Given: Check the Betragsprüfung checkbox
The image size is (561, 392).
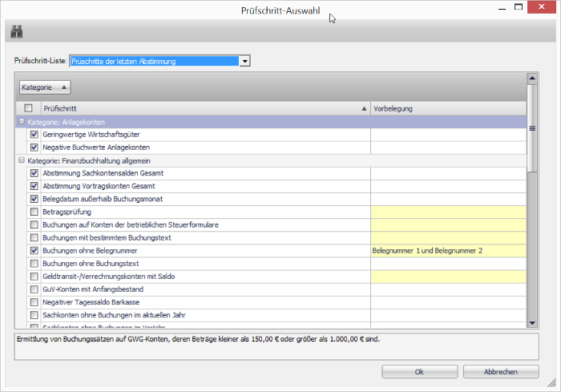Looking at the screenshot, I should (x=34, y=212).
